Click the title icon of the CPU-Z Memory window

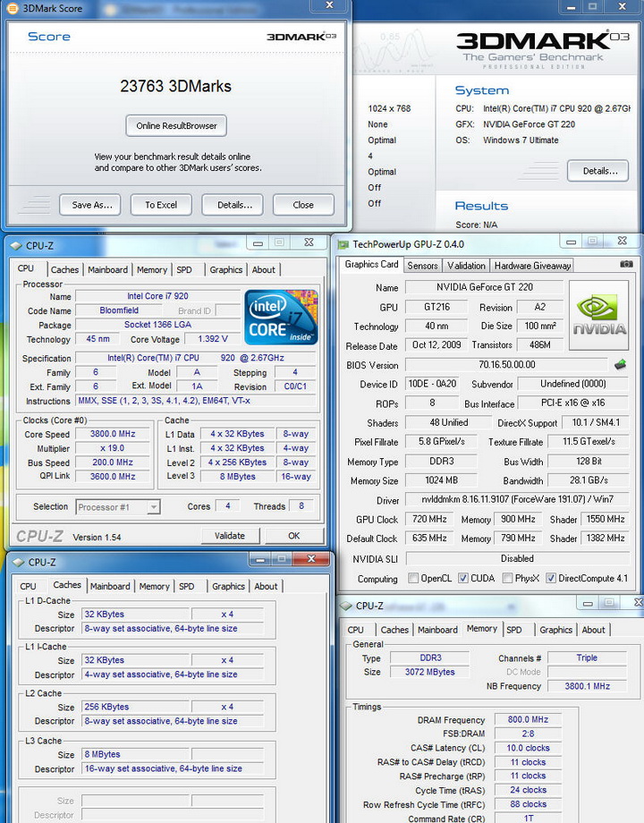(346, 606)
